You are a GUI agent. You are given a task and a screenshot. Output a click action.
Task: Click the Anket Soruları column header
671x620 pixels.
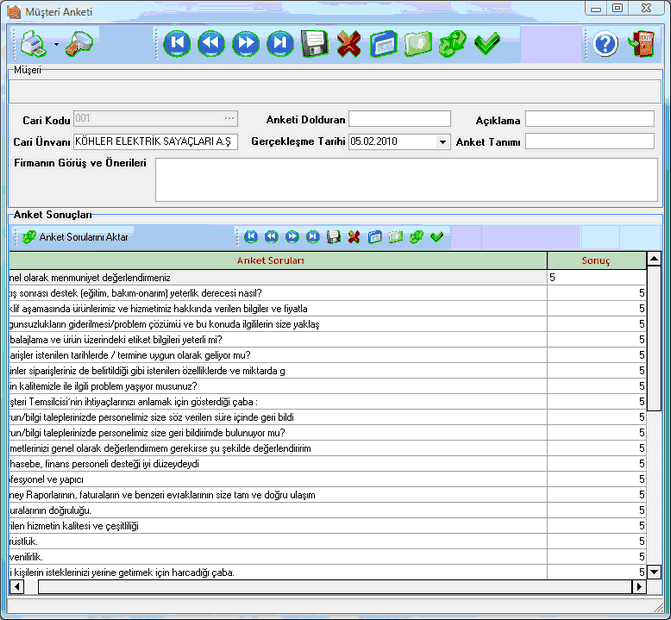[x=278, y=261]
